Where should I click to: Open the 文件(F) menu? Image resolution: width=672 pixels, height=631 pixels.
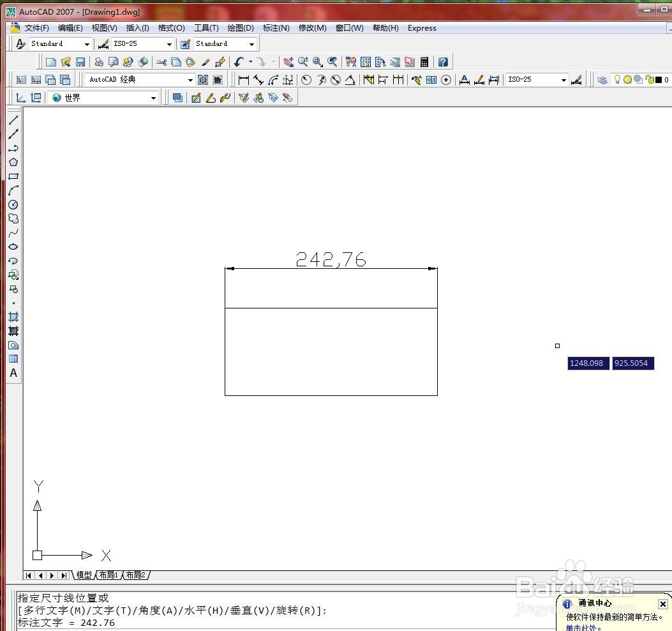tap(36, 28)
